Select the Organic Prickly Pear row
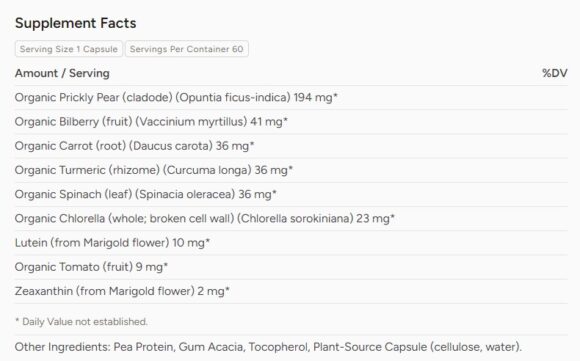 (x=291, y=97)
